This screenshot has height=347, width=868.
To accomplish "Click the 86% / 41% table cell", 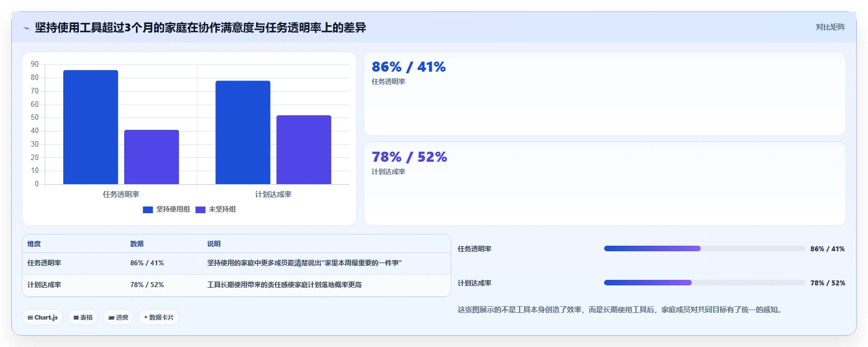I will pyautogui.click(x=147, y=263).
